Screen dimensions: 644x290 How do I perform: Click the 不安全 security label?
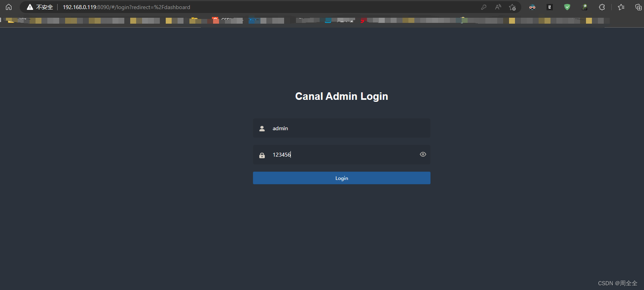pos(45,7)
